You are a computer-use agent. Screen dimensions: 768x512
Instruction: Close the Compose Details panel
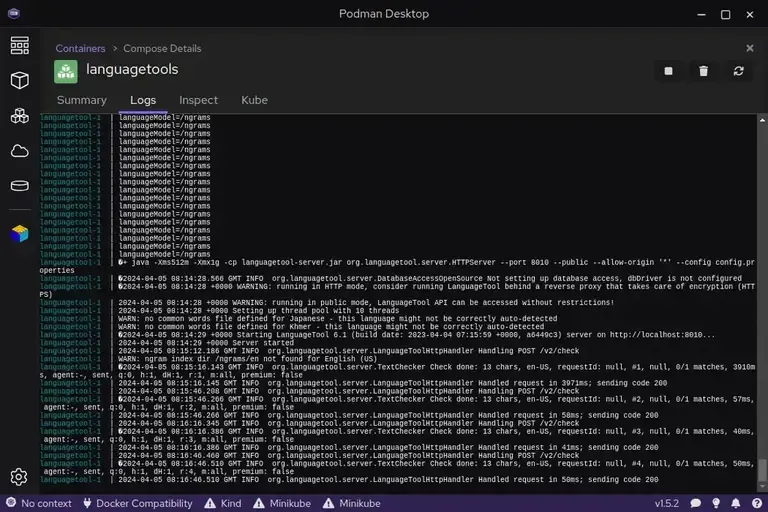(749, 48)
